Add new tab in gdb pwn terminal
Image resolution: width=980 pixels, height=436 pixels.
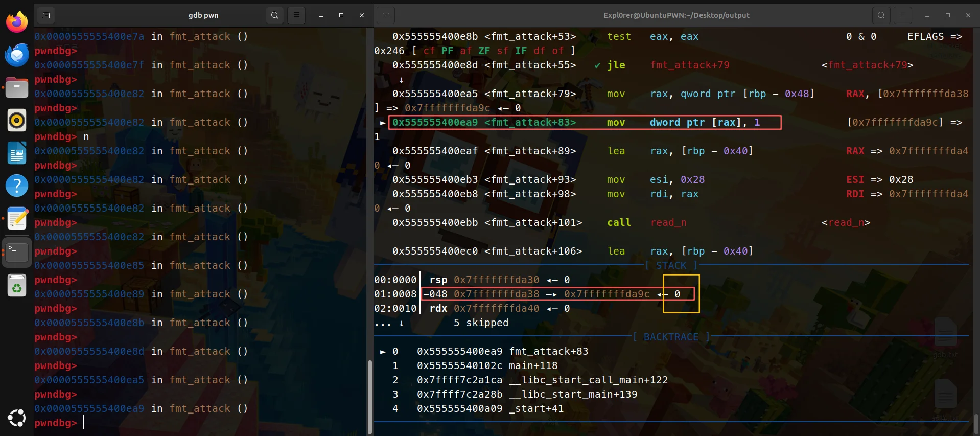46,15
